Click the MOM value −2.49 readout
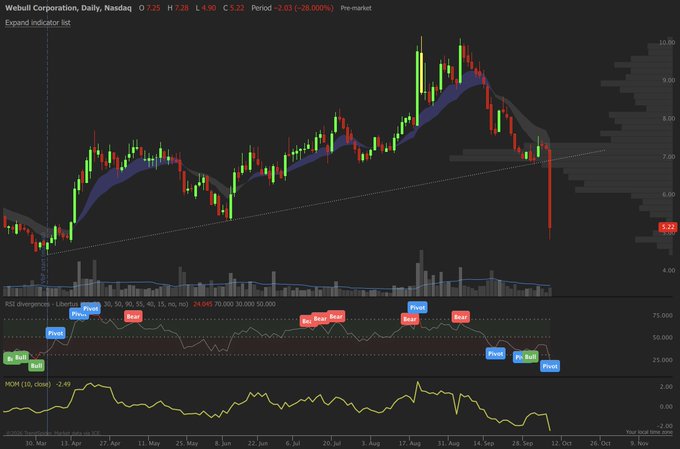 (x=63, y=384)
